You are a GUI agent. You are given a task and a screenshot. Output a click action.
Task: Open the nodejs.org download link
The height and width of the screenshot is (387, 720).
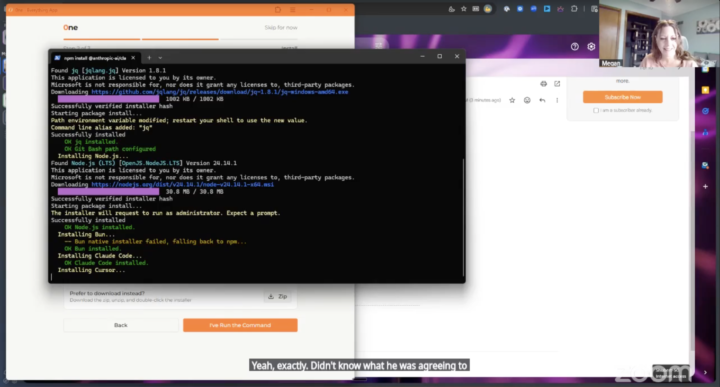[182, 185]
